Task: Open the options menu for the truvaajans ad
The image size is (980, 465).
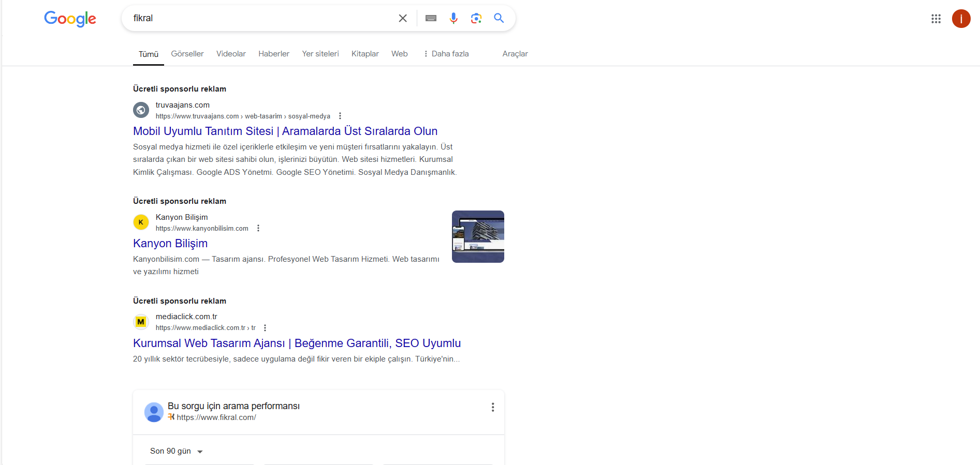Action: coord(340,116)
